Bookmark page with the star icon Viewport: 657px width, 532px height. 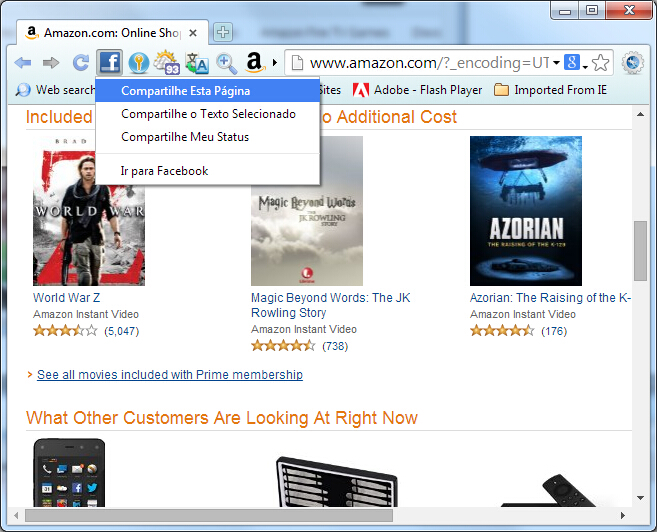(600, 63)
